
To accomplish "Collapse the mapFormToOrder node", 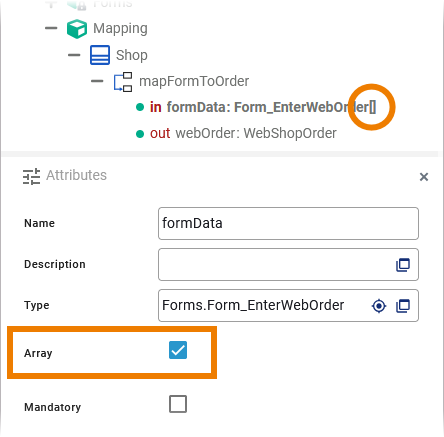I will [97, 81].
